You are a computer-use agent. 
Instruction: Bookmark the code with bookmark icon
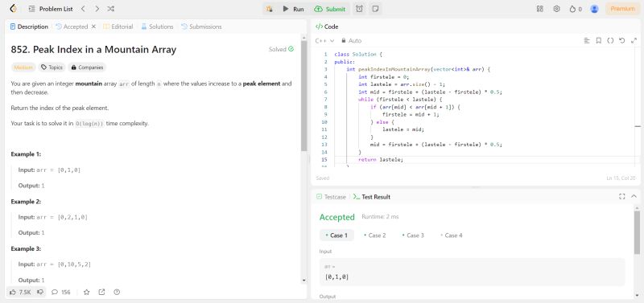599,41
